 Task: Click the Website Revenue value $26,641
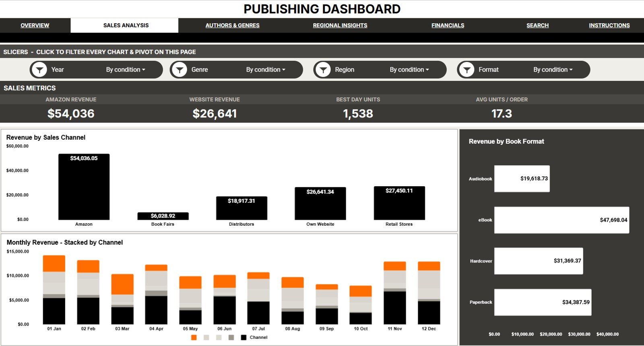pos(215,113)
